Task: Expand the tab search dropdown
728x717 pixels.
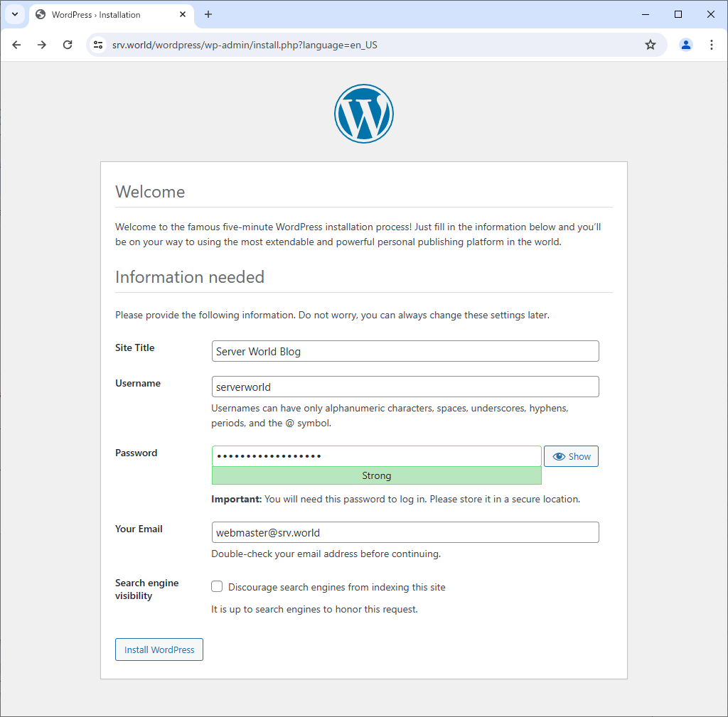Action: coord(15,14)
